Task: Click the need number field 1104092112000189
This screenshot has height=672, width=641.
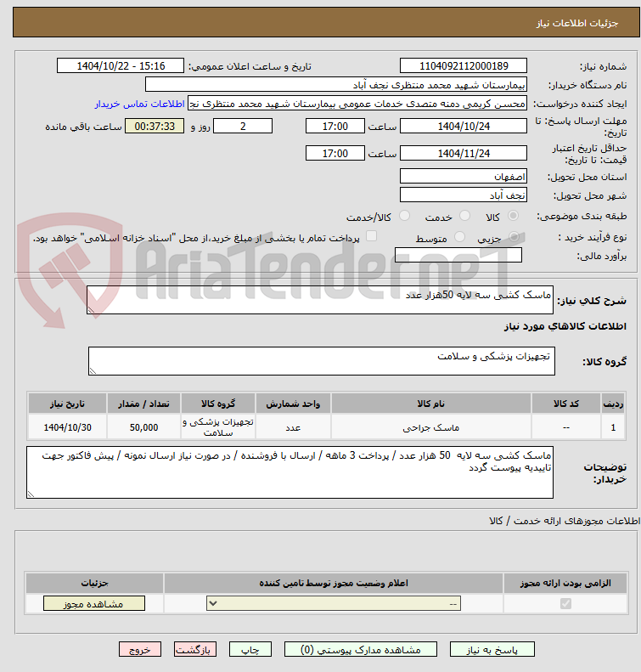Action: click(464, 66)
